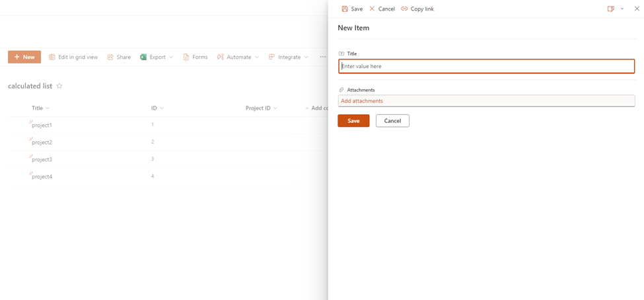
Task: Click the Excel Export icon
Action: pyautogui.click(x=143, y=57)
